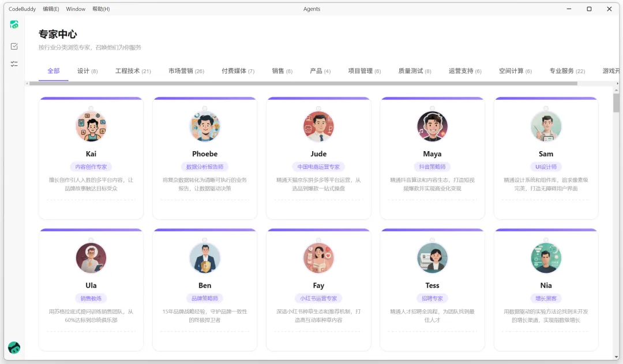The width and height of the screenshot is (623, 364).
Task: Open the CodeBuddy logo icon in the sidebar
Action: tap(14, 24)
